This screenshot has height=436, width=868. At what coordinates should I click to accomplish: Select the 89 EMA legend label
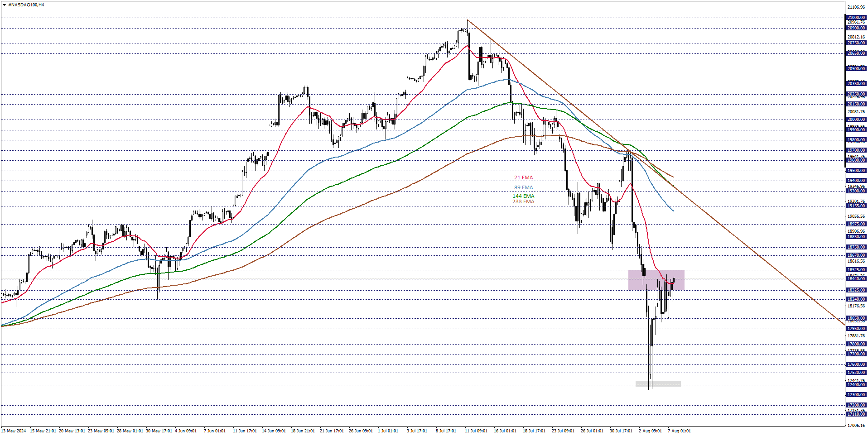[523, 187]
